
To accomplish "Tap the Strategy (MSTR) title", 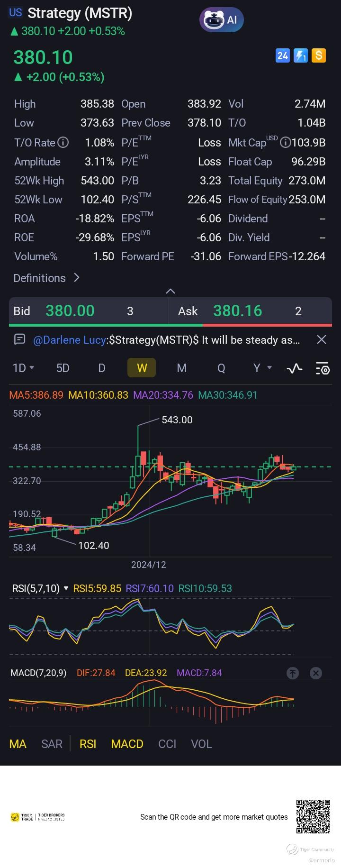I will tap(80, 13).
